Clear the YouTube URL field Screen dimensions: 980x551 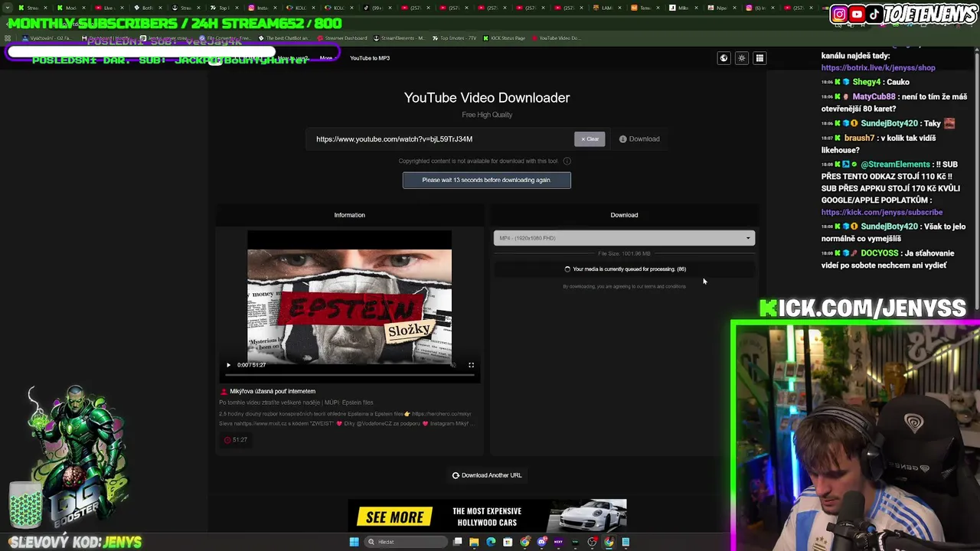click(x=590, y=139)
